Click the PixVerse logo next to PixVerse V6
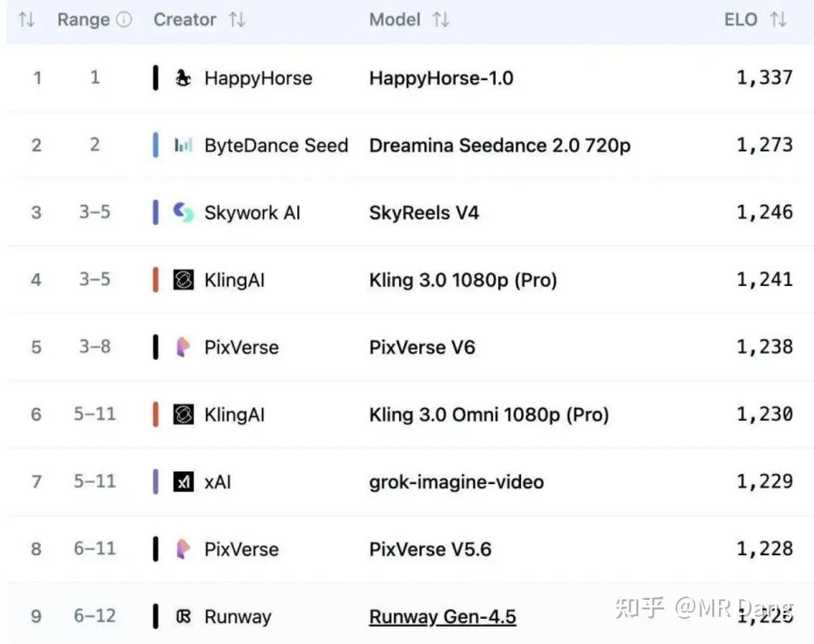Image resolution: width=814 pixels, height=644 pixels. [183, 347]
